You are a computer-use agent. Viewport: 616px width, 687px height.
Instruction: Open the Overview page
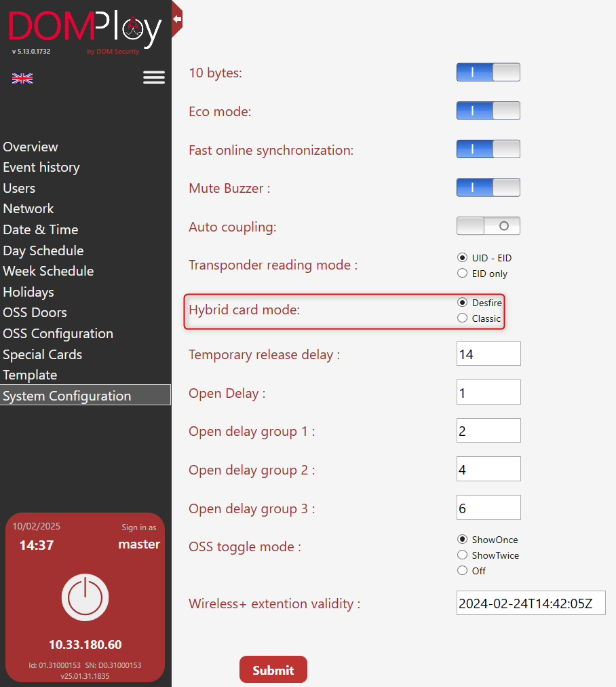point(31,147)
